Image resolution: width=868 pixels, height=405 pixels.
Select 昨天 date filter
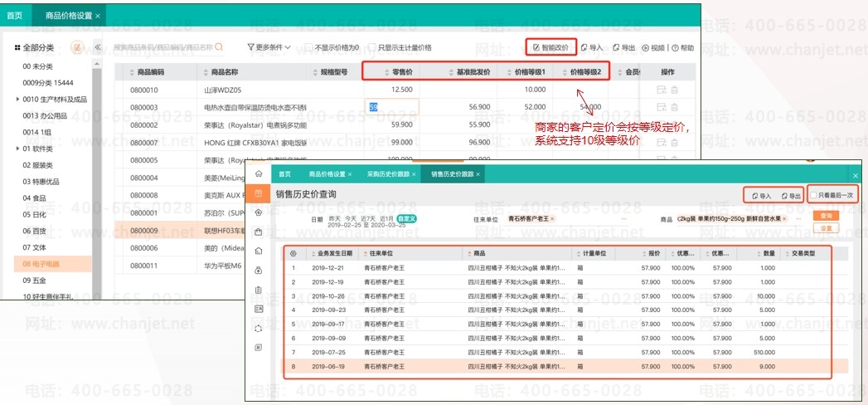pos(334,218)
